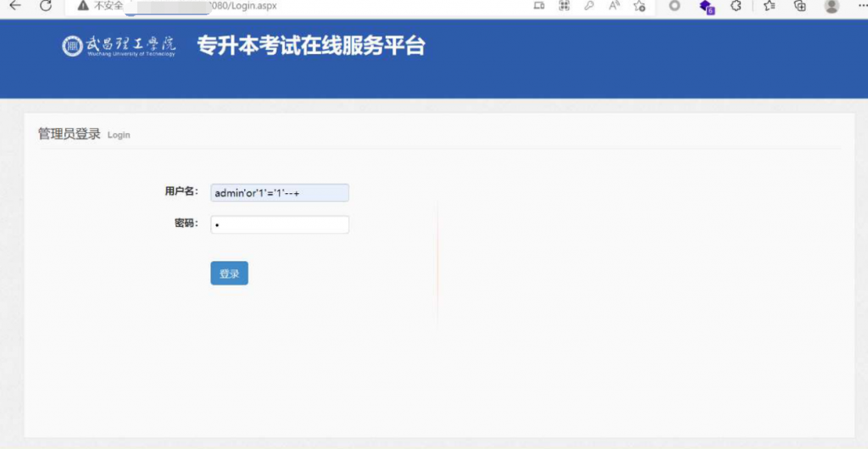Open the QR code grid icon
The image size is (868, 449).
point(564,6)
